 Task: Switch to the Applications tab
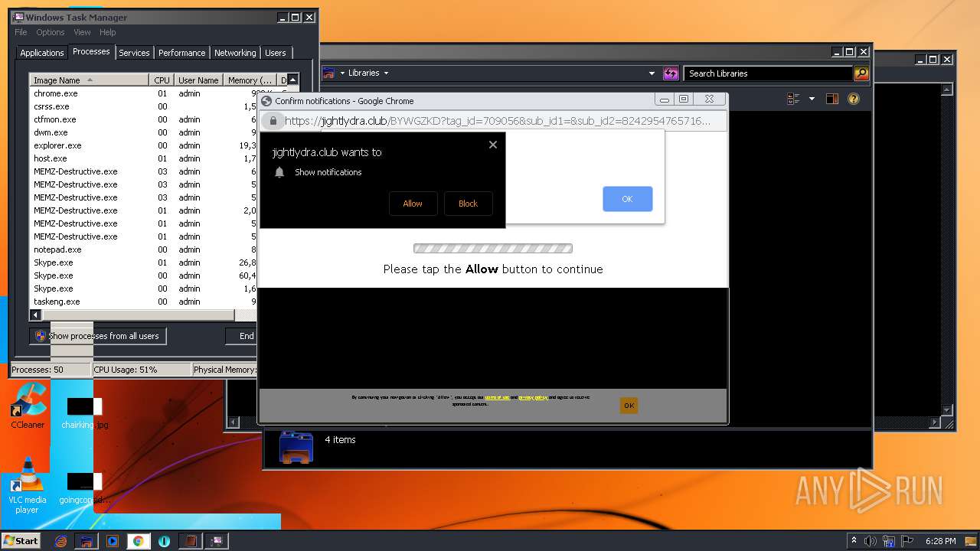tap(41, 53)
